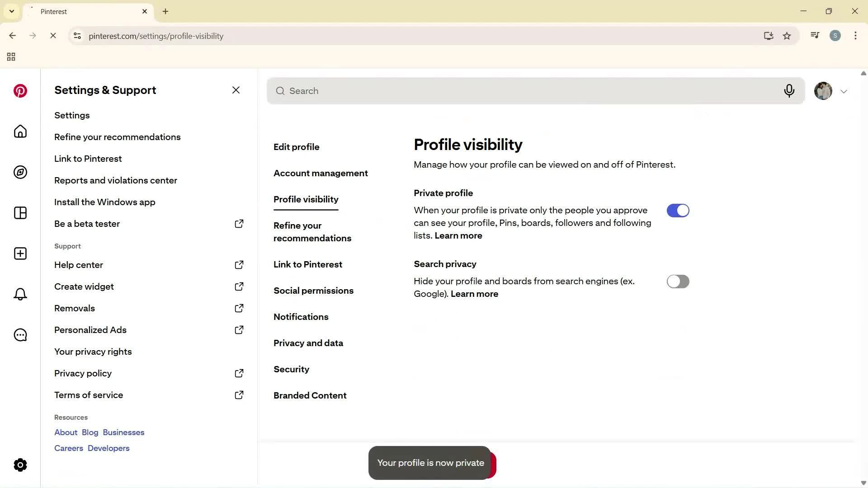Viewport: 868px width, 488px height.
Task: Open the settings gear icon at bottom
Action: 20,465
